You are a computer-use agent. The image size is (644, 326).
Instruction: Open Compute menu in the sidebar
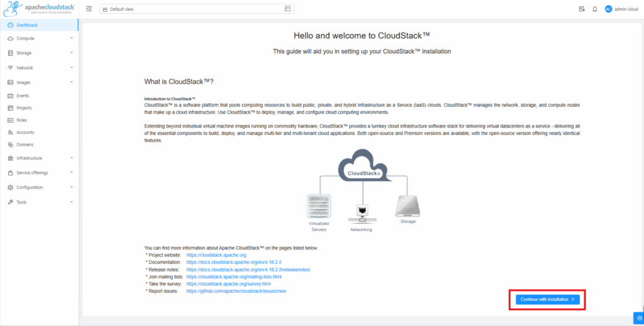point(39,38)
